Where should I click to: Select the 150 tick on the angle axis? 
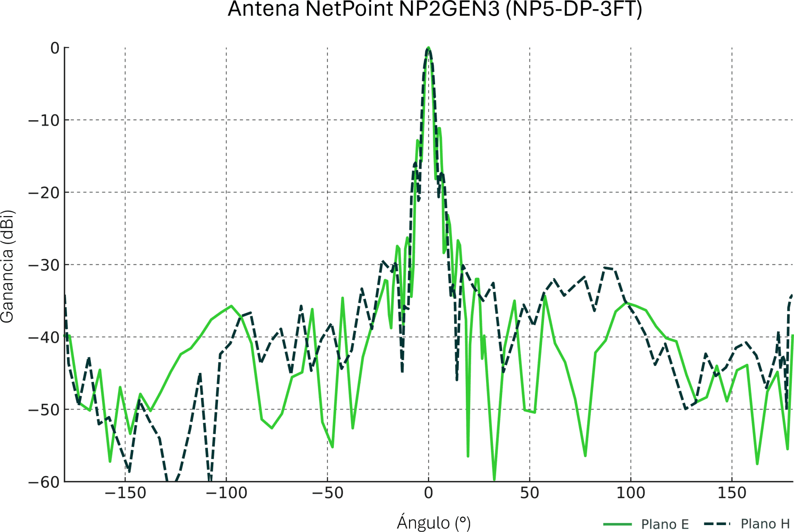pos(732,493)
